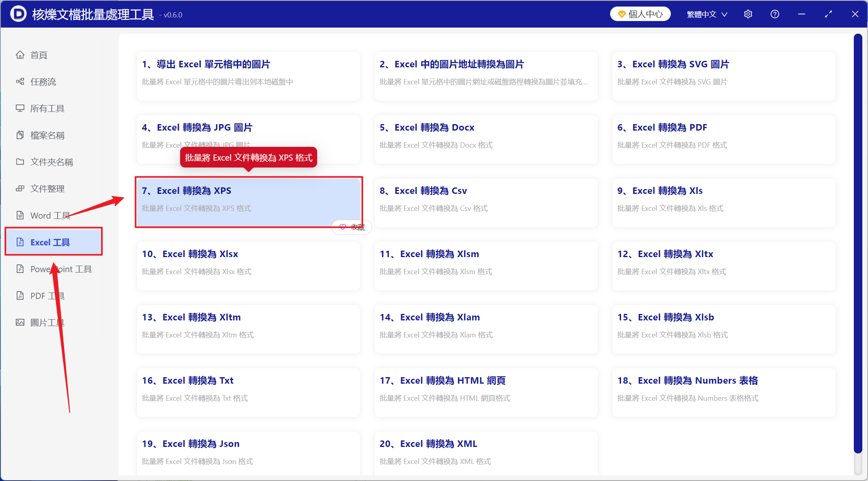Open 檔案名稱 sidebar section
This screenshot has height=481, width=868.
(x=47, y=135)
